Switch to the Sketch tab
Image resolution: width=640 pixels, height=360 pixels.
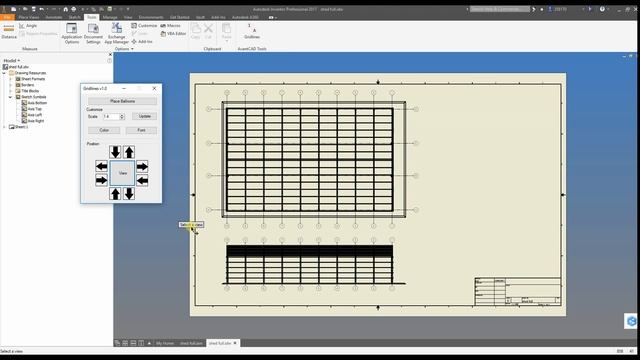click(74, 17)
